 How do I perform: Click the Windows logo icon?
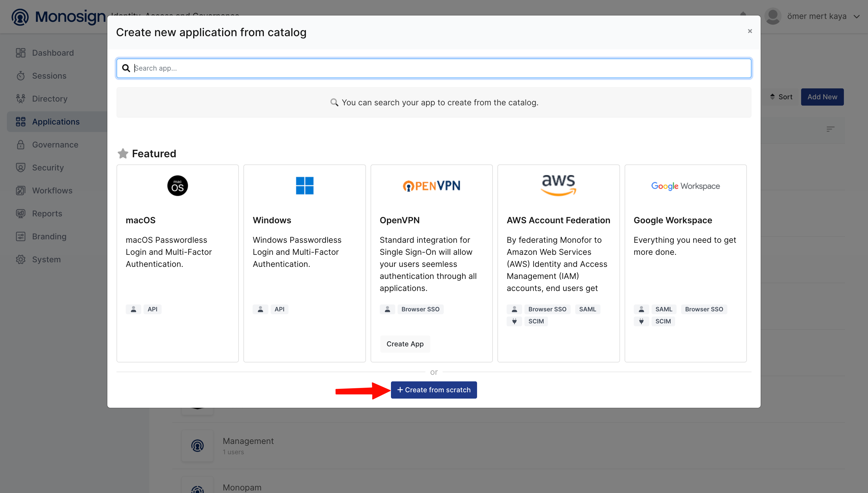tap(305, 186)
